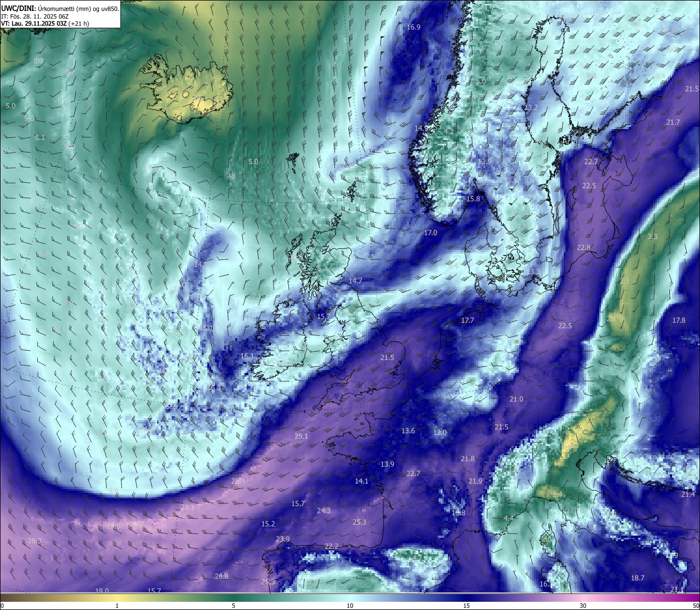The image size is (700, 610).
Task: Click the 13.9 value over western France
Action: [387, 464]
